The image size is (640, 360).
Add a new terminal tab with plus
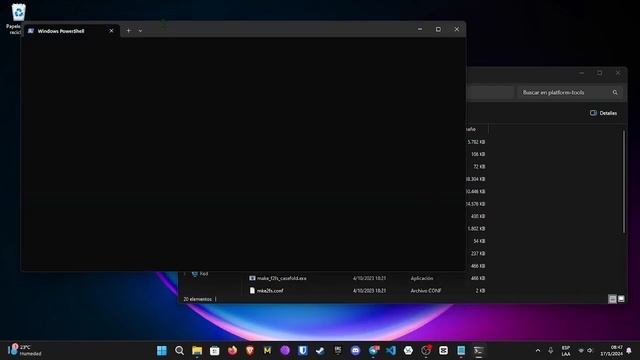click(128, 31)
